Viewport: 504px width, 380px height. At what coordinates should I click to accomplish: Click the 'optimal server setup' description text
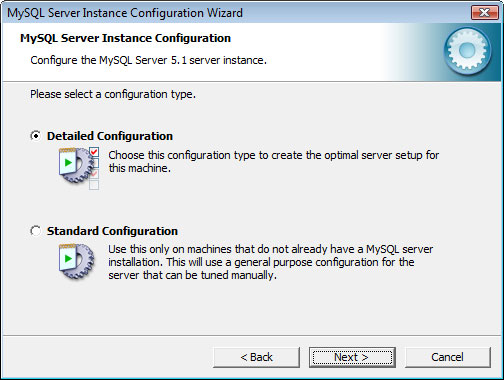click(274, 162)
